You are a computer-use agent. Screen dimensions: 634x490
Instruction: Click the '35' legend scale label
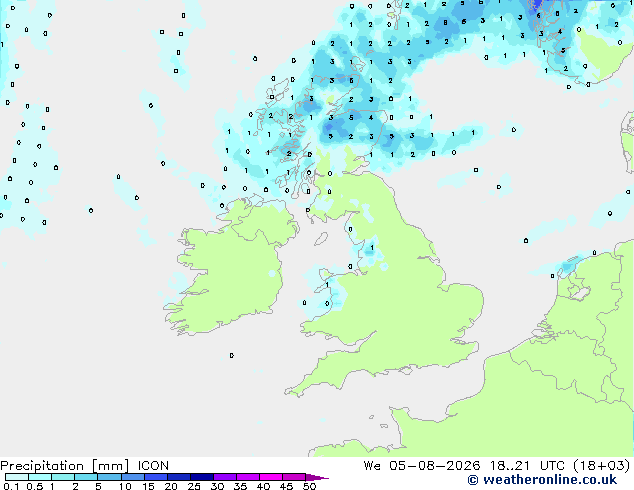[x=240, y=486]
